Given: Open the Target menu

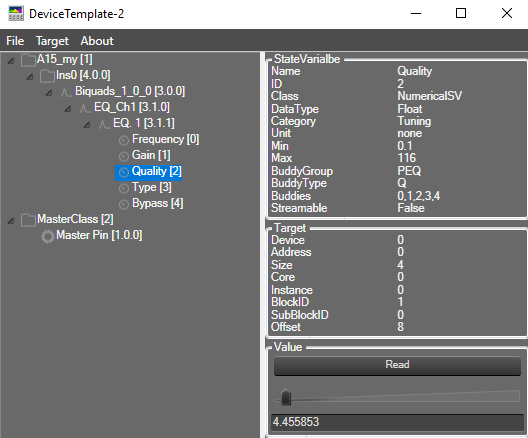Looking at the screenshot, I should coord(52,41).
